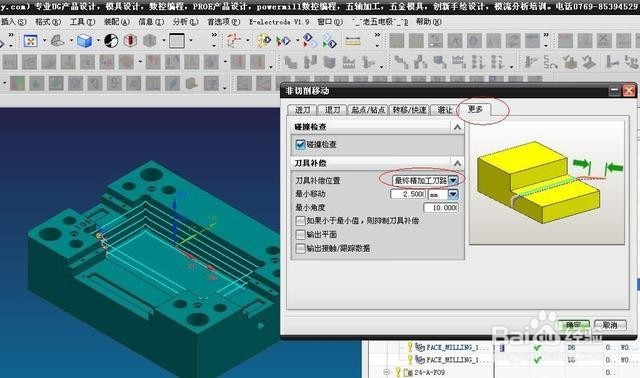
Task: Open the 格式 menu
Action: [x=48, y=22]
